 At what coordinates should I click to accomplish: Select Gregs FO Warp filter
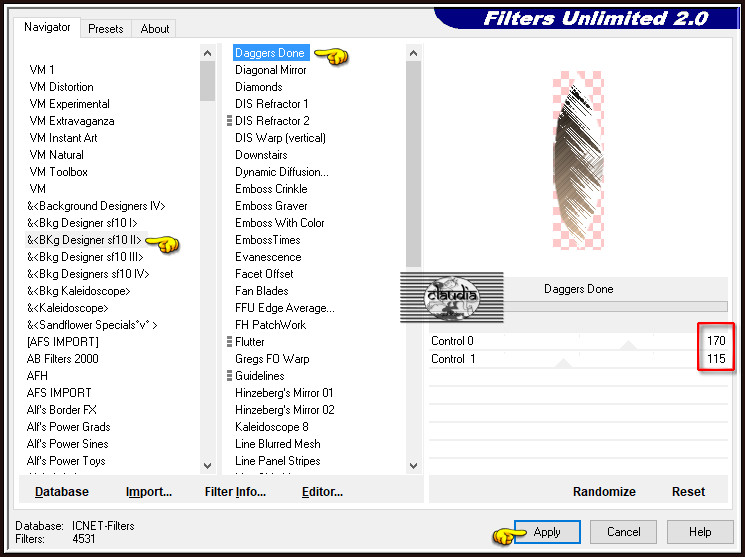point(272,359)
